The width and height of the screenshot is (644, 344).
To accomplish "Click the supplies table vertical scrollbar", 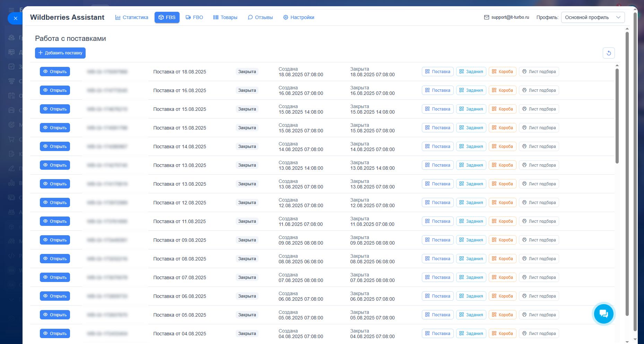I will [x=617, y=116].
